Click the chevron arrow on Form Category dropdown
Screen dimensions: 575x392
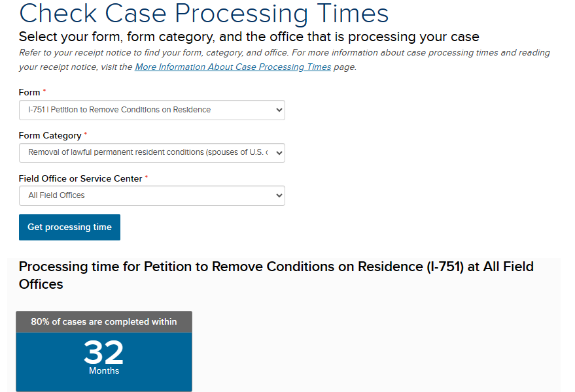(x=279, y=153)
